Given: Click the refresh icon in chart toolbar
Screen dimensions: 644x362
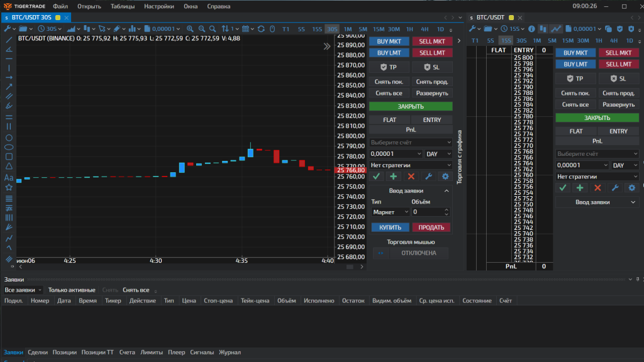Looking at the screenshot, I should (x=262, y=29).
